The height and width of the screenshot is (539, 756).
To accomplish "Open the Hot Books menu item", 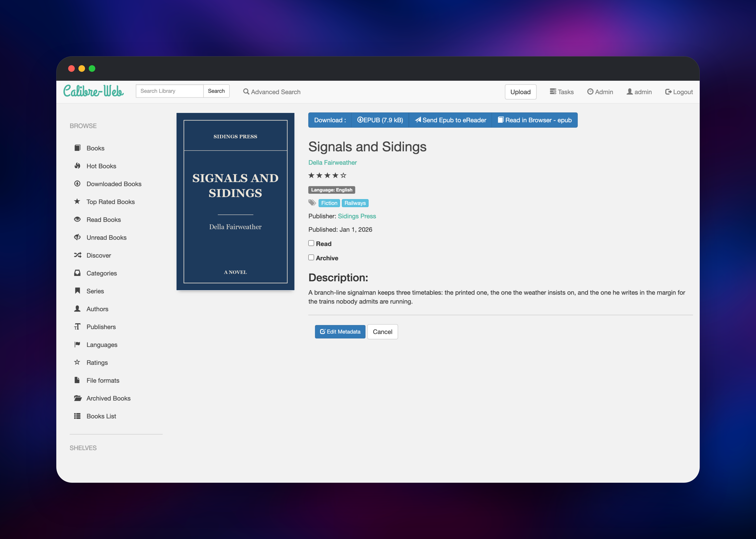I will [101, 166].
